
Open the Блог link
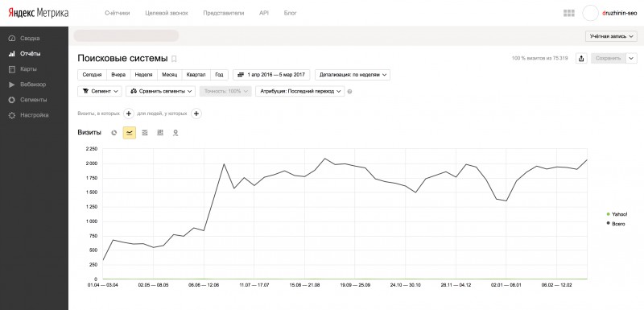point(290,13)
